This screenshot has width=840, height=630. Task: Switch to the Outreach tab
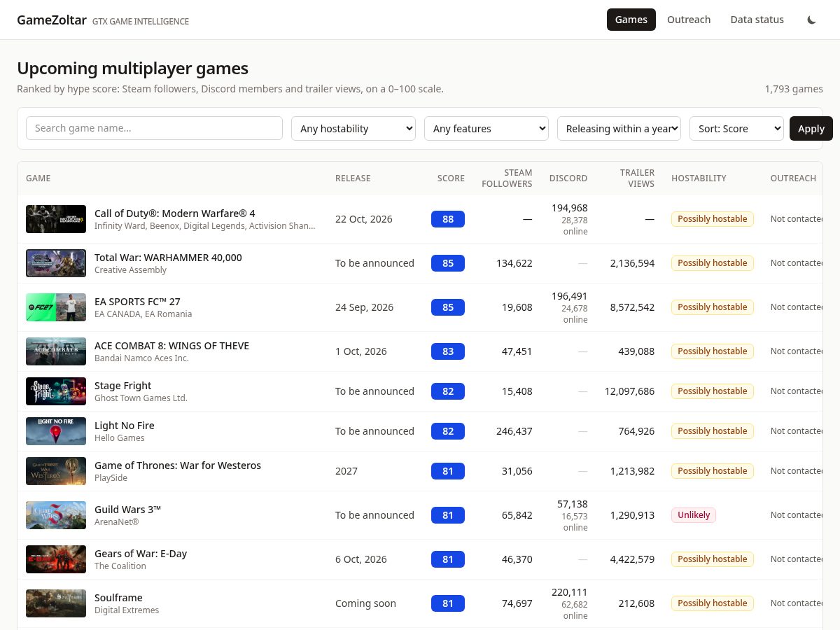coord(689,20)
